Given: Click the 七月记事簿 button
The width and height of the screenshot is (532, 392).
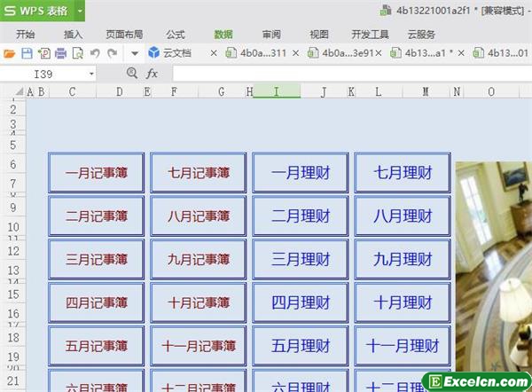Looking at the screenshot, I should 199,173.
